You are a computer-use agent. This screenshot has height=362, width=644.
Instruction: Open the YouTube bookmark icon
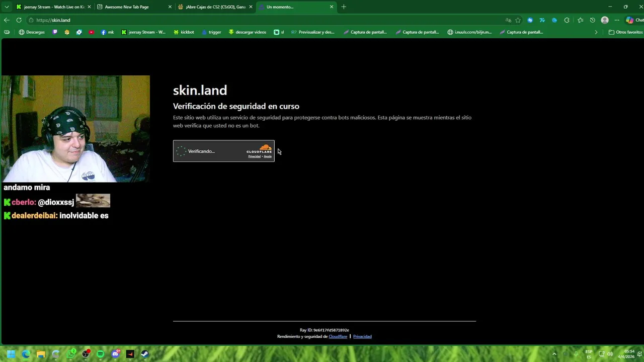[91, 32]
